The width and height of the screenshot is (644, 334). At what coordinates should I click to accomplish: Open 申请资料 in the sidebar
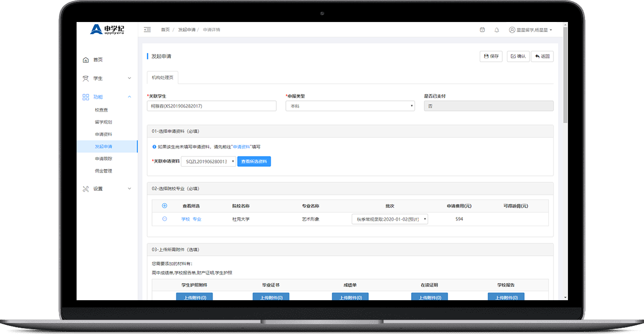tap(103, 134)
